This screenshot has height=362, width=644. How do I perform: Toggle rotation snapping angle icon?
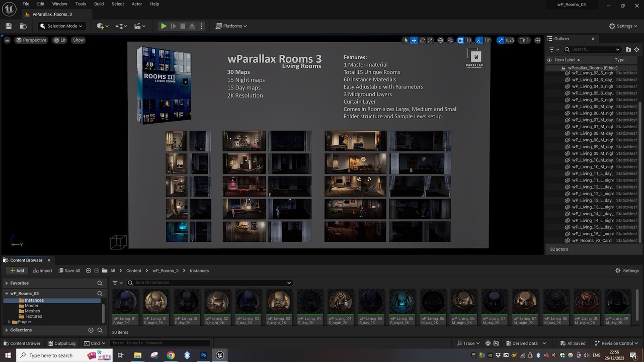(x=479, y=40)
